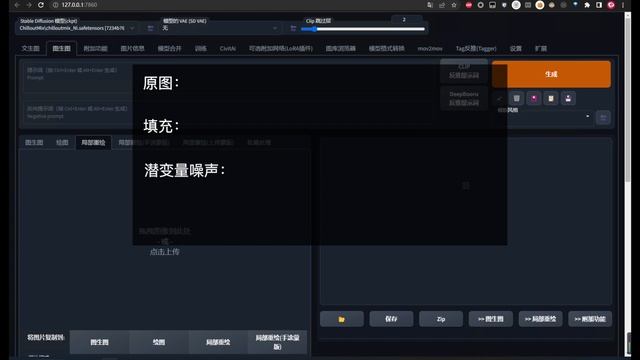Click the CLIP interrogate button
640x360 pixels.
click(464, 71)
